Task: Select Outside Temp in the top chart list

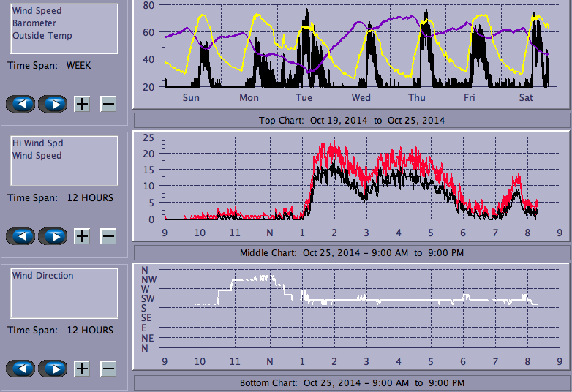Action: click(x=42, y=35)
